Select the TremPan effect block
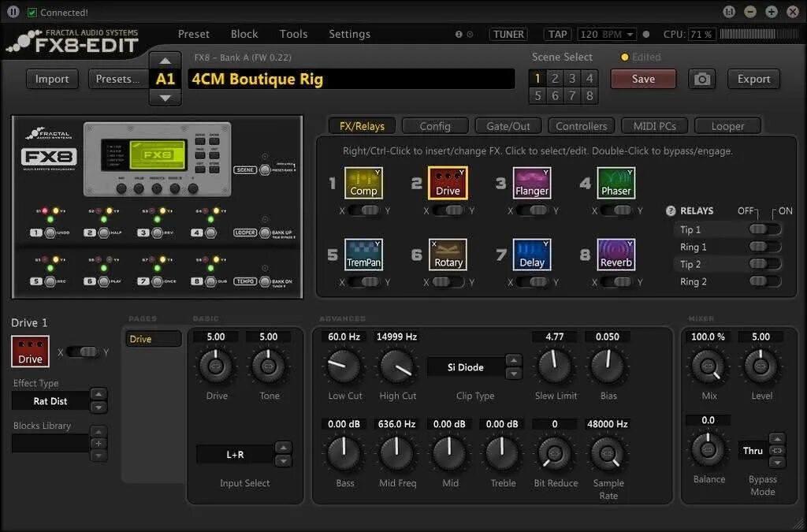The height and width of the screenshot is (532, 807). point(363,254)
